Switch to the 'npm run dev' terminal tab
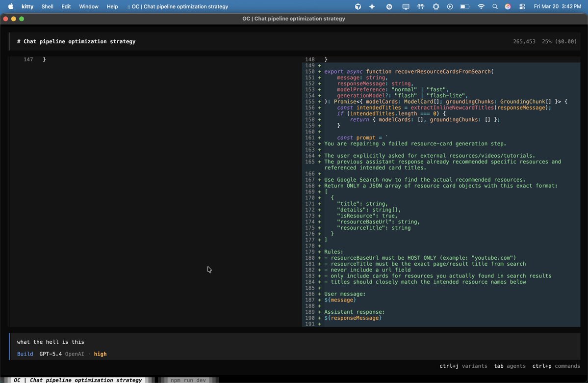This screenshot has width=588, height=383. click(188, 380)
